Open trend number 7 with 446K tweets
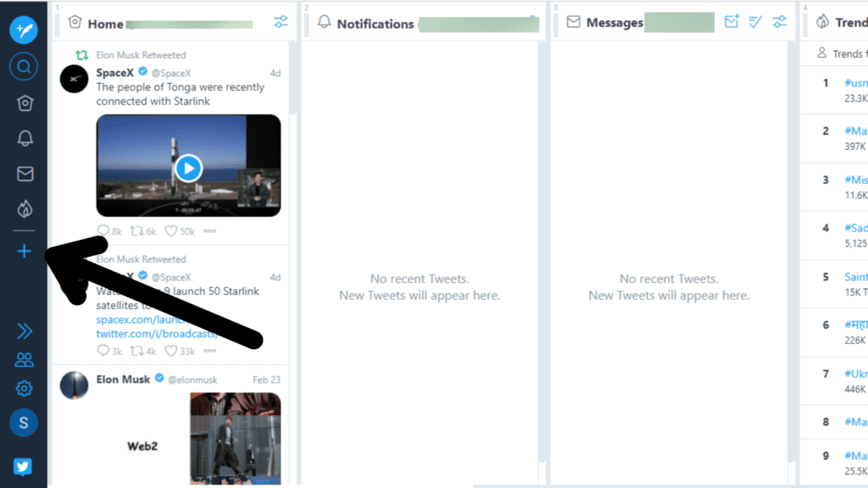Image resolution: width=868 pixels, height=488 pixels. point(856,374)
